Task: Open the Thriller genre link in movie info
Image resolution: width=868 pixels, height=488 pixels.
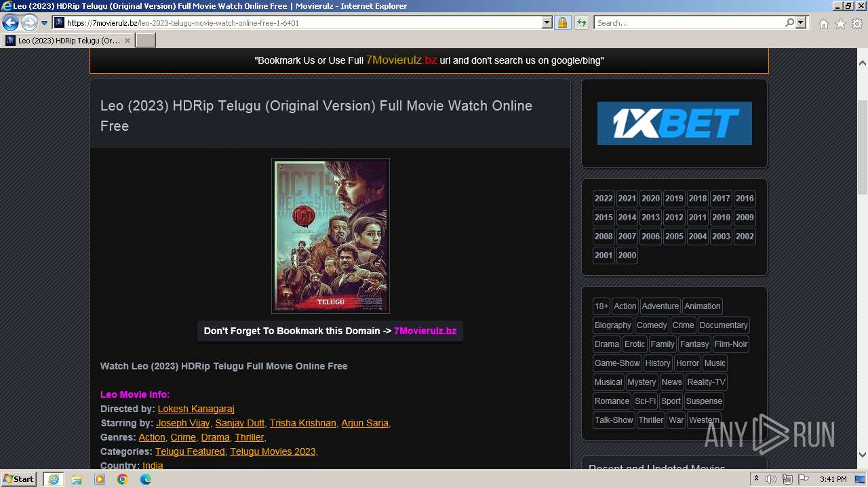Action: tap(249, 437)
